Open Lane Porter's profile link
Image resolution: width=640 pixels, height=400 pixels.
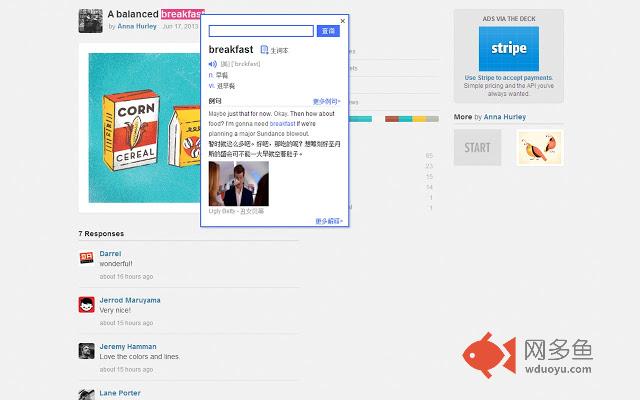[x=120, y=393]
